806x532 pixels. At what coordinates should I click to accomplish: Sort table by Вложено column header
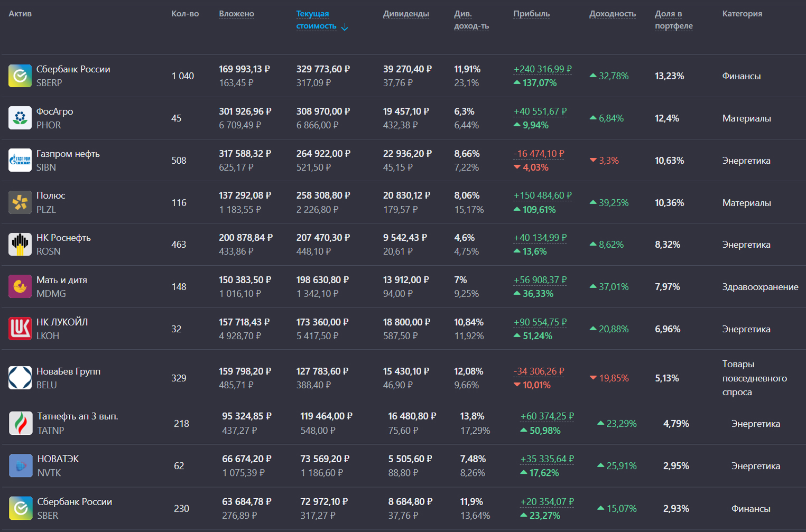click(236, 14)
